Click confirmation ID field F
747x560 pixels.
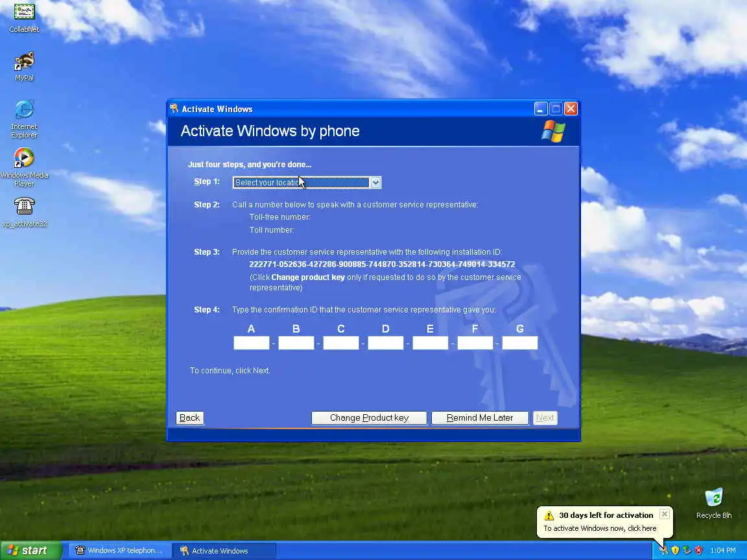pos(475,343)
